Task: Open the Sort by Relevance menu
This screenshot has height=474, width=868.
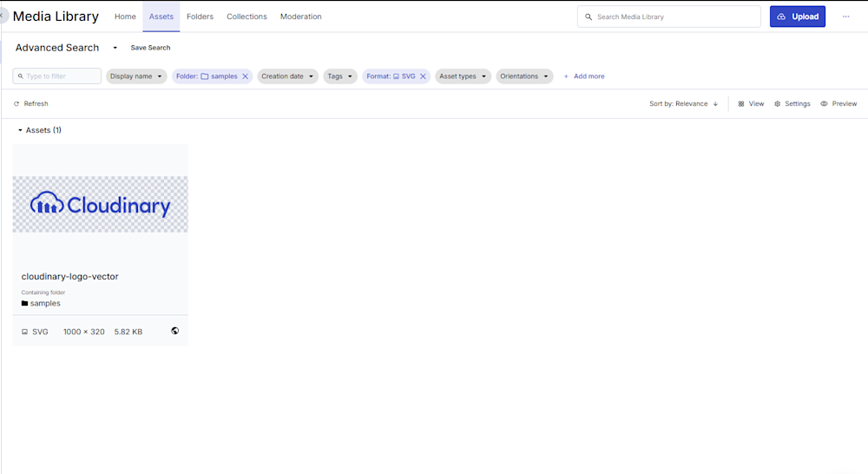Action: (x=679, y=103)
